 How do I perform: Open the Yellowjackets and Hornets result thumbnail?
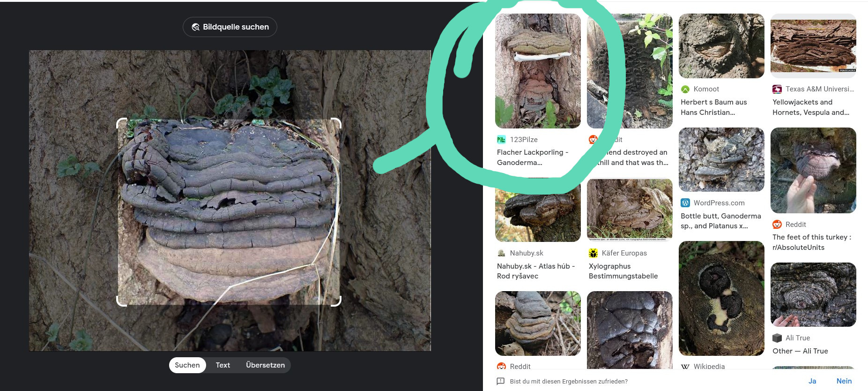pos(813,46)
